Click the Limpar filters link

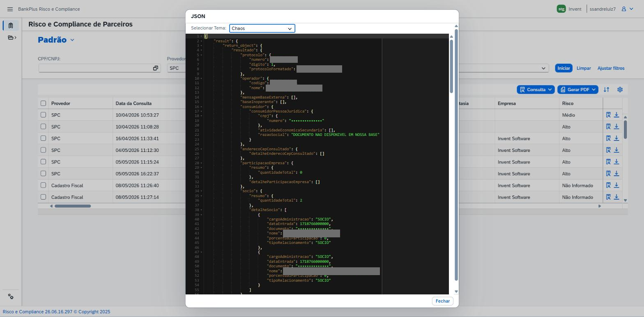click(584, 68)
